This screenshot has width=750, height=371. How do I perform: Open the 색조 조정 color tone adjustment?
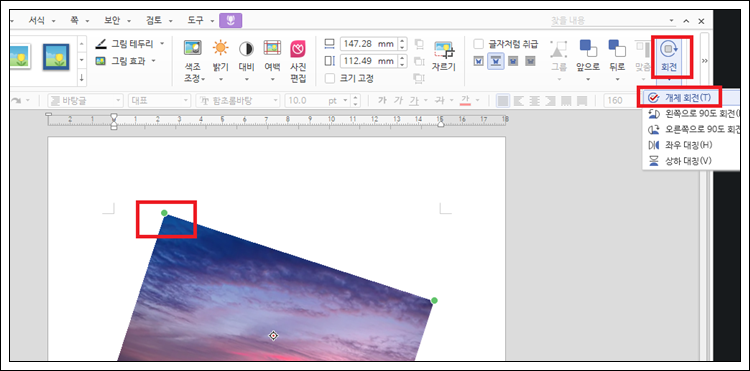[x=193, y=60]
